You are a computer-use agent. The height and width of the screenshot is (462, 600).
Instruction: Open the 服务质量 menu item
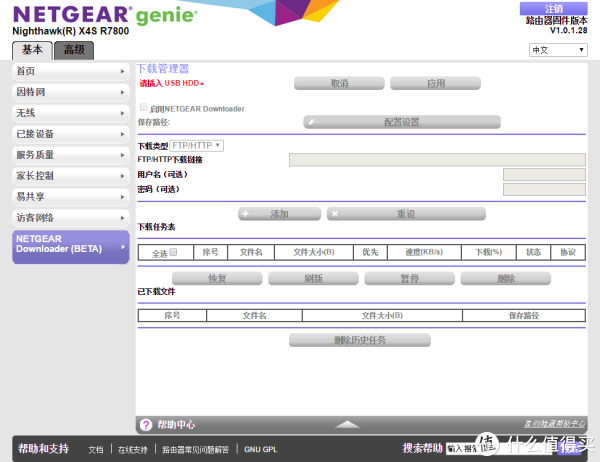click(71, 155)
